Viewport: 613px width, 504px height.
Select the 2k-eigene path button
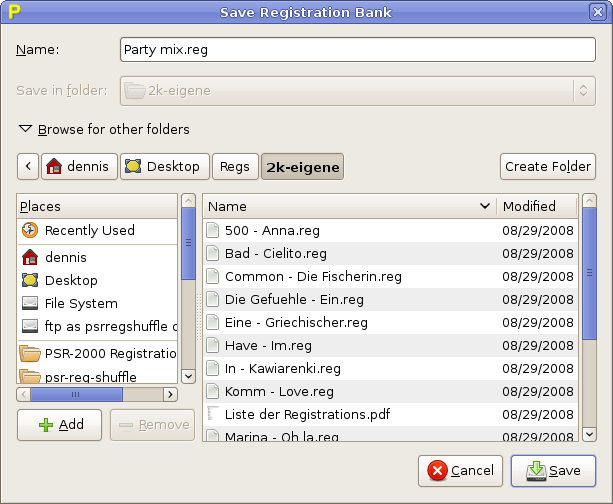tap(302, 167)
